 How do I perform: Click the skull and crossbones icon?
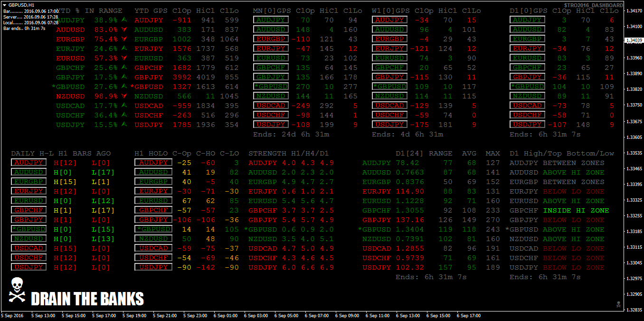[x=17, y=290]
